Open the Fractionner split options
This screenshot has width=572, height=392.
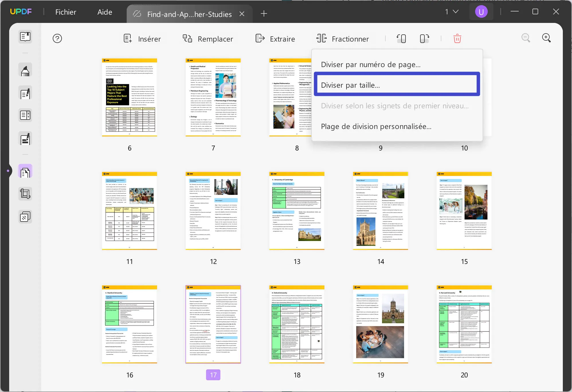click(343, 38)
